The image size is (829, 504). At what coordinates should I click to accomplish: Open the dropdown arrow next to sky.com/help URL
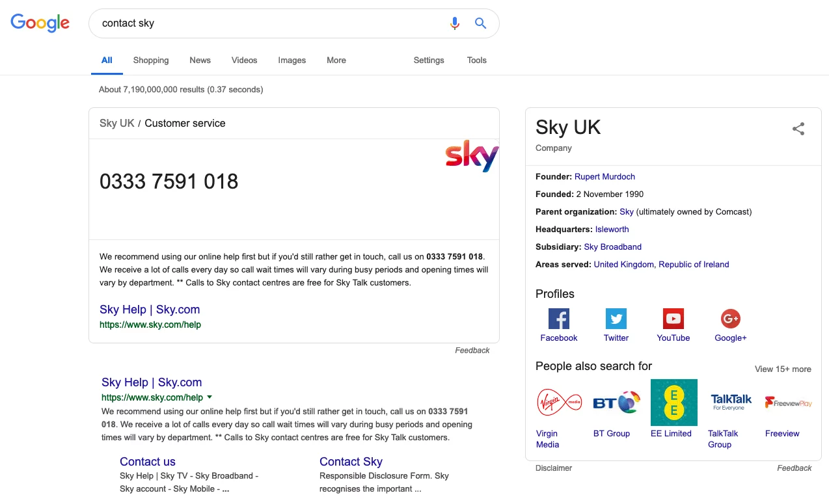click(210, 397)
